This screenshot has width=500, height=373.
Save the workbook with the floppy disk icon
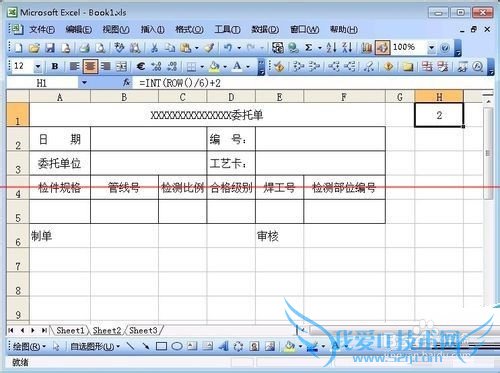point(50,48)
